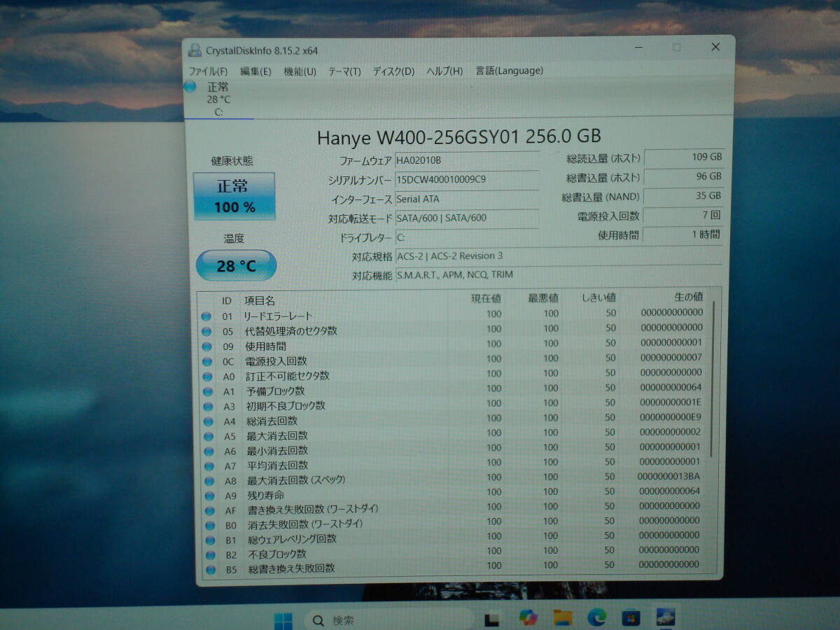This screenshot has height=630, width=840.
Task: Click the status dot for ID A4
Action: [209, 422]
